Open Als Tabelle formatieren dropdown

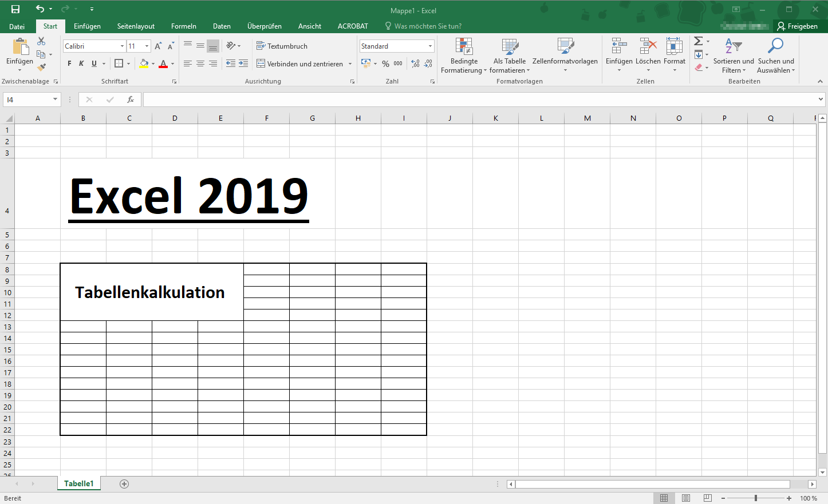(510, 55)
